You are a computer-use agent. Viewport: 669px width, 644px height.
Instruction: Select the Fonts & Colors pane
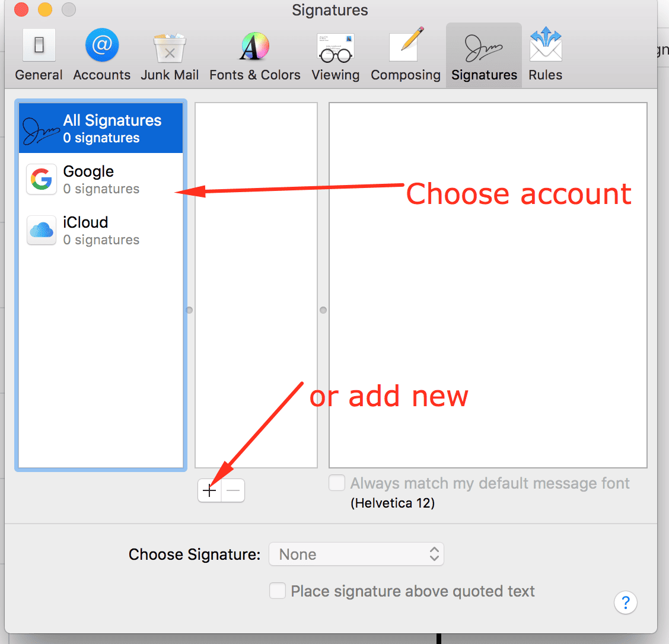[x=254, y=53]
